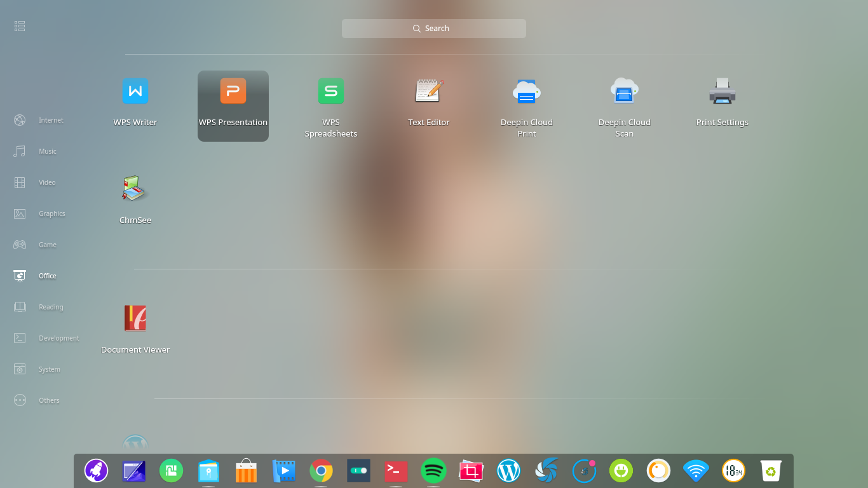
Task: Open the Deepin Screenshot dock icon
Action: tap(471, 471)
